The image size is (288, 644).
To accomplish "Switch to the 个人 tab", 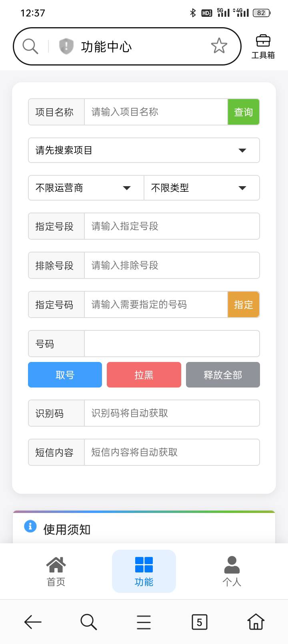I will point(232,571).
